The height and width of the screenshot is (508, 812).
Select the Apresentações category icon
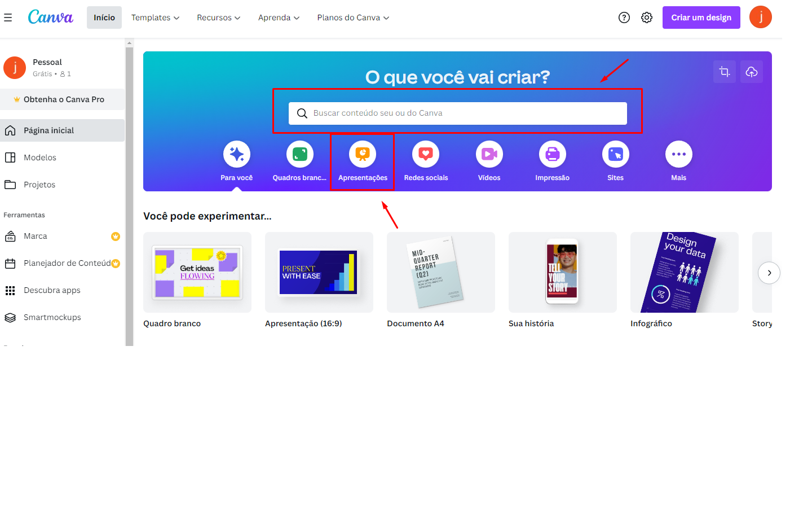pos(363,154)
